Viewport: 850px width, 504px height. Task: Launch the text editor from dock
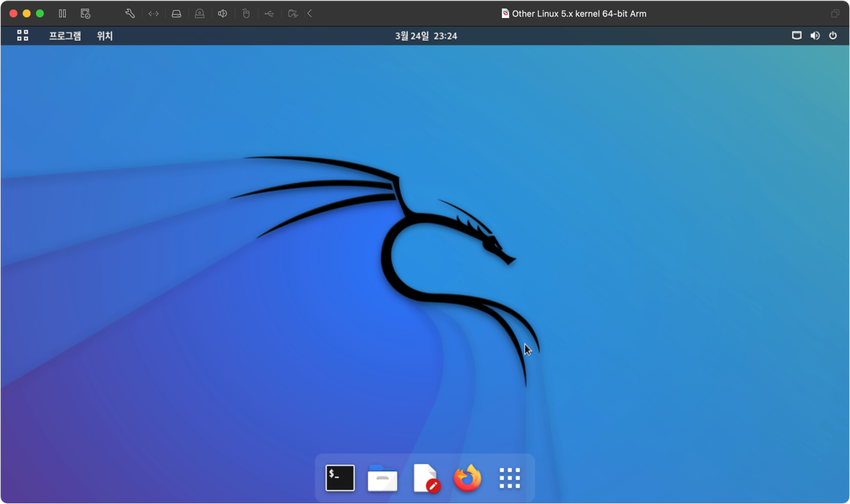pos(426,478)
